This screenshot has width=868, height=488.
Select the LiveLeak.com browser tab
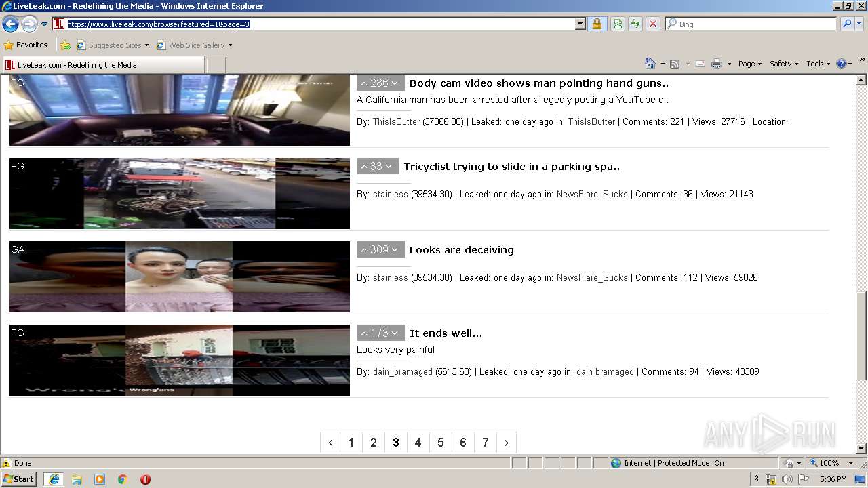coord(102,64)
